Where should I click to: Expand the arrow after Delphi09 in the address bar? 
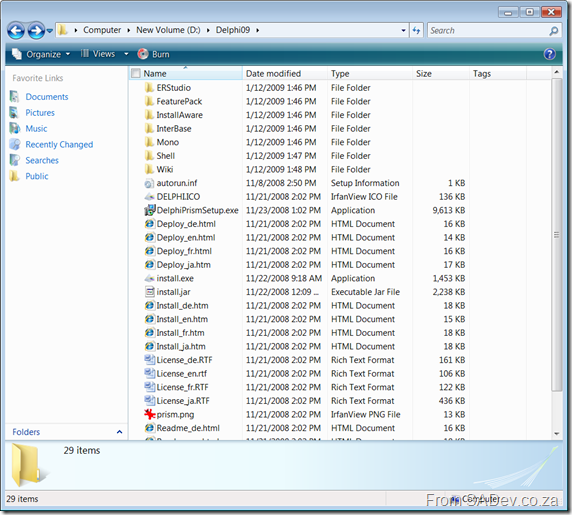tap(258, 30)
